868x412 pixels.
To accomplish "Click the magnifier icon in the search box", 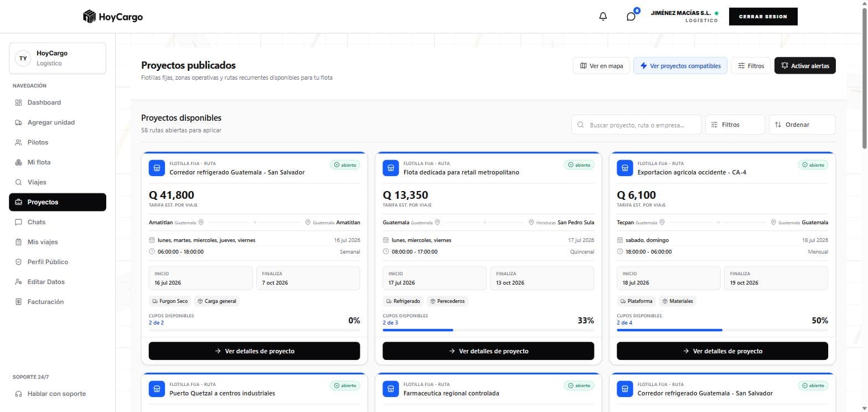I will 581,125.
